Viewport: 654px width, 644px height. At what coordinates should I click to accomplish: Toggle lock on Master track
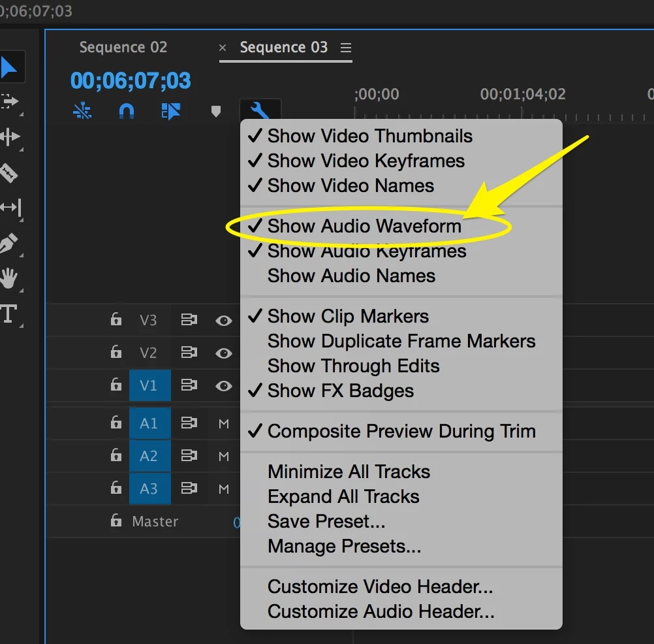(116, 520)
